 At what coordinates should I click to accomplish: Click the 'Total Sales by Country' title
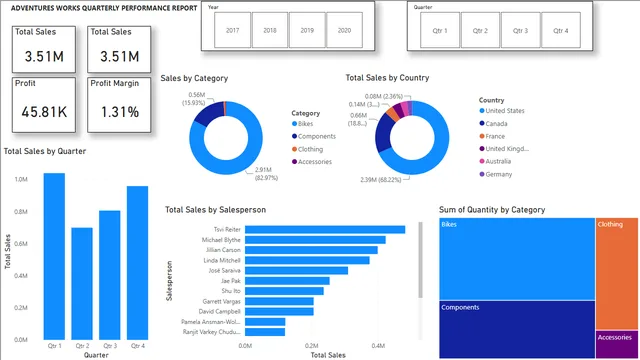pos(387,78)
